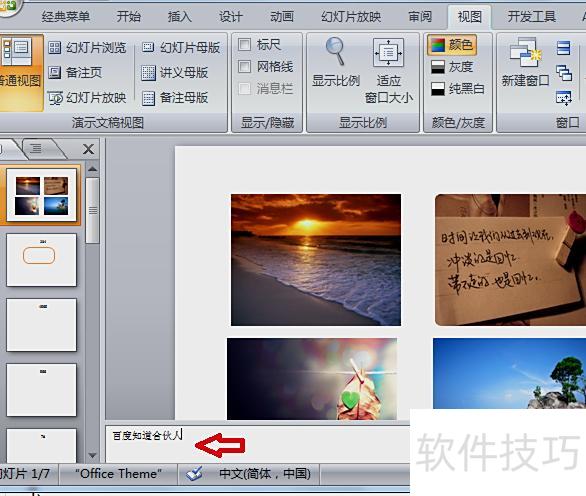The width and height of the screenshot is (586, 496).
Task: Click scroll up arrow of thumbnail pane
Action: [x=93, y=169]
